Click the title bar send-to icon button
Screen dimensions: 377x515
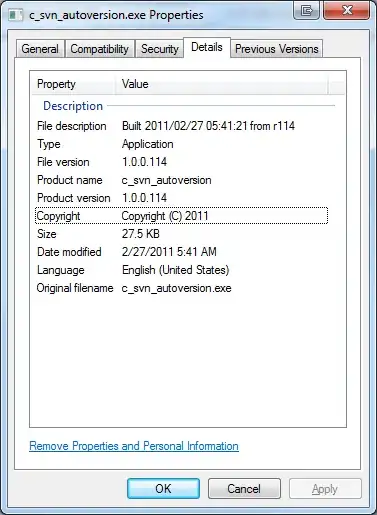306,11
